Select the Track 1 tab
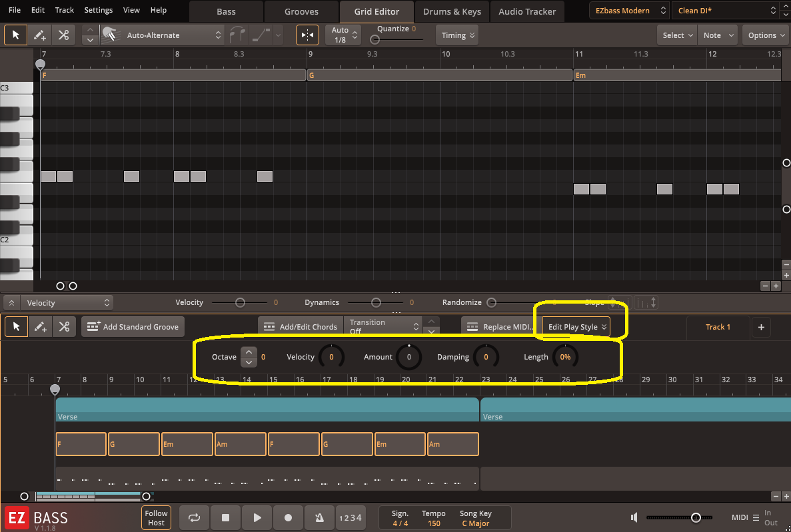Screen dimensions: 791x532 718,327
